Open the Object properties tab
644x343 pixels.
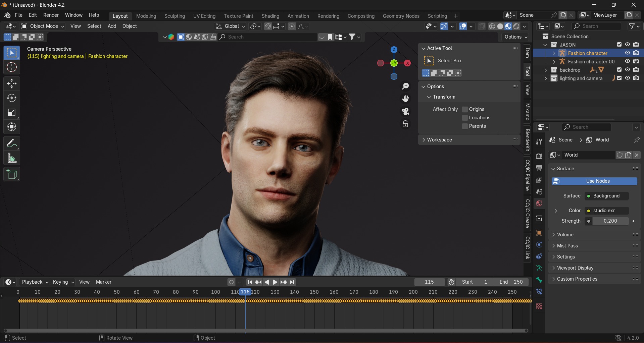pos(539,233)
